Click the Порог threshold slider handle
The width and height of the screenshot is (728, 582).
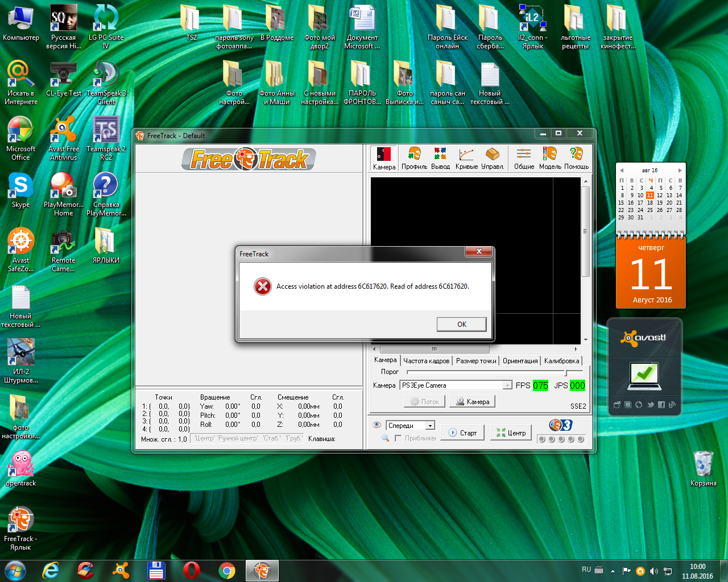click(565, 372)
